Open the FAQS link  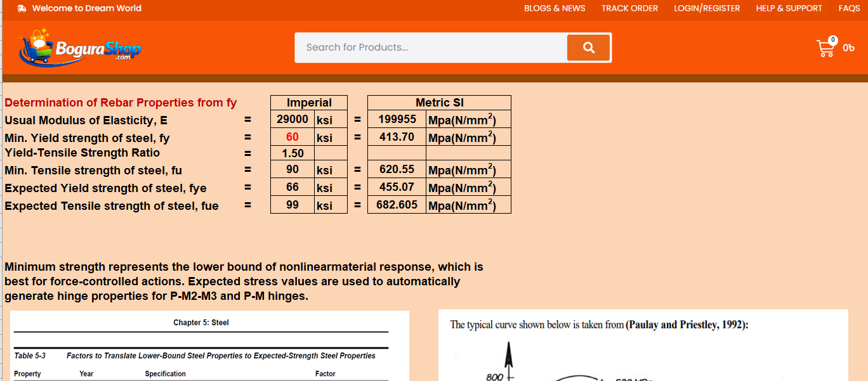click(849, 8)
